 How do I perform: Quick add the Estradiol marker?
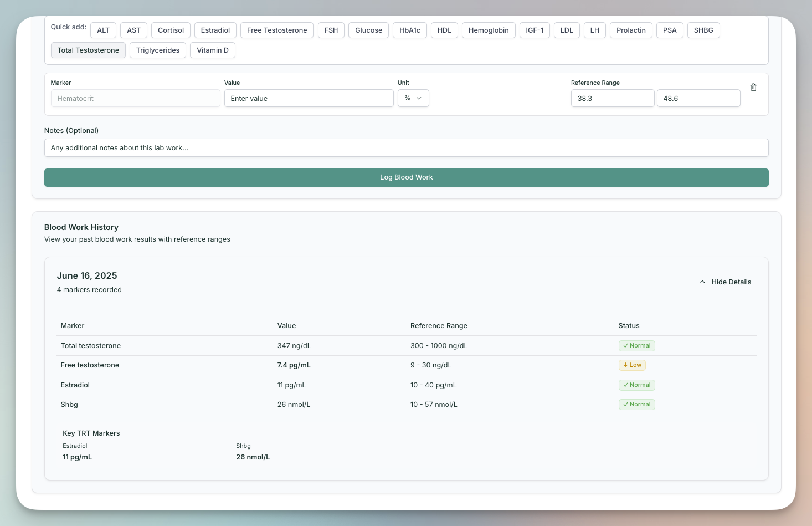point(215,30)
